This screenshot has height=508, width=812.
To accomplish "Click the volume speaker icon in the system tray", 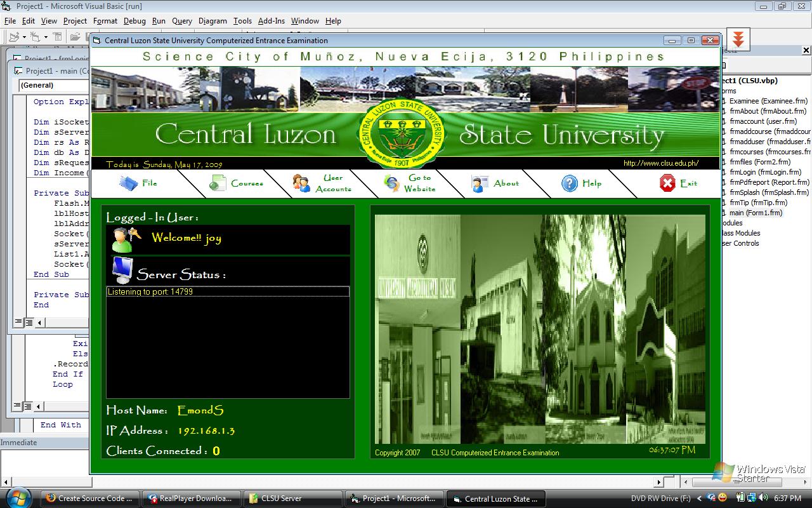I will coord(763,498).
